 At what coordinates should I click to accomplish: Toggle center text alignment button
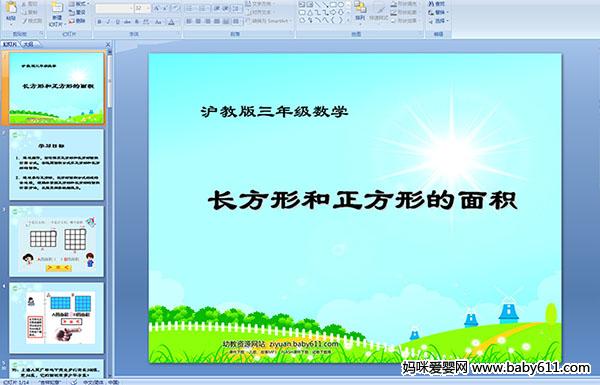[x=198, y=21]
